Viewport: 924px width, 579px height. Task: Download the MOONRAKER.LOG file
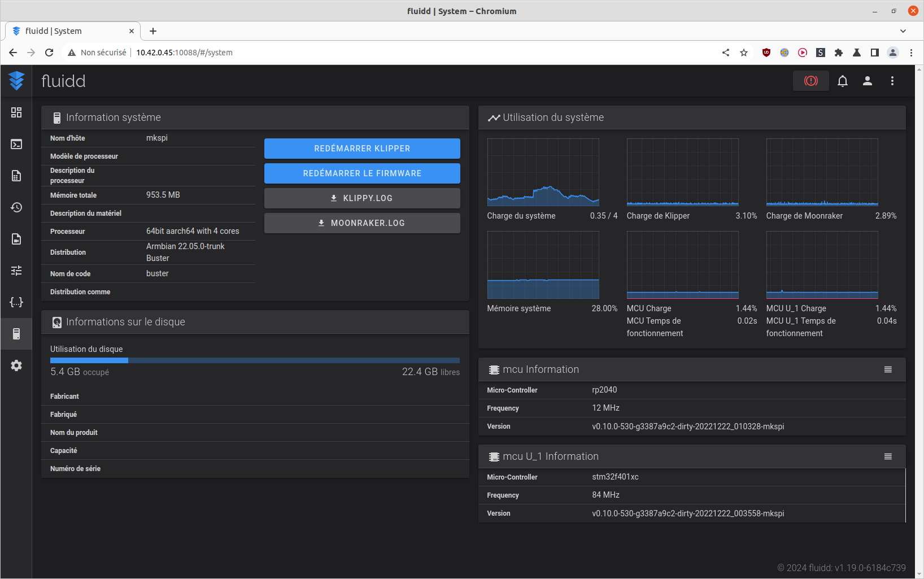[x=362, y=223]
